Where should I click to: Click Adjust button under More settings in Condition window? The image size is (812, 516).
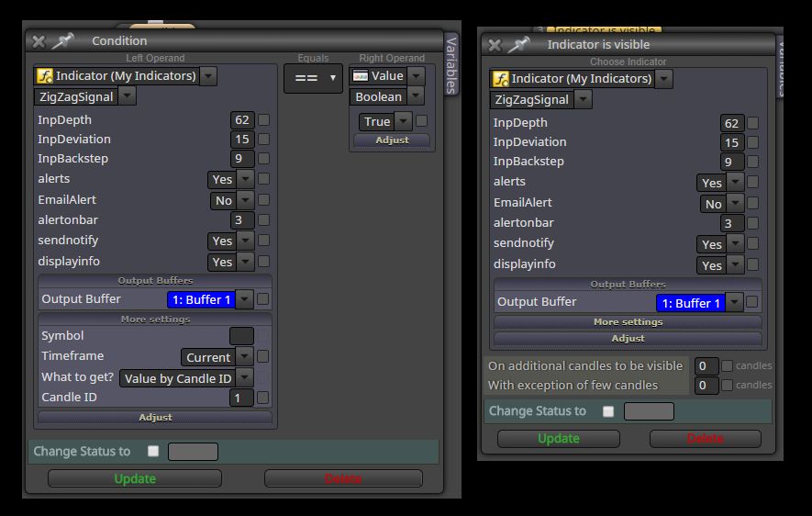coord(155,418)
